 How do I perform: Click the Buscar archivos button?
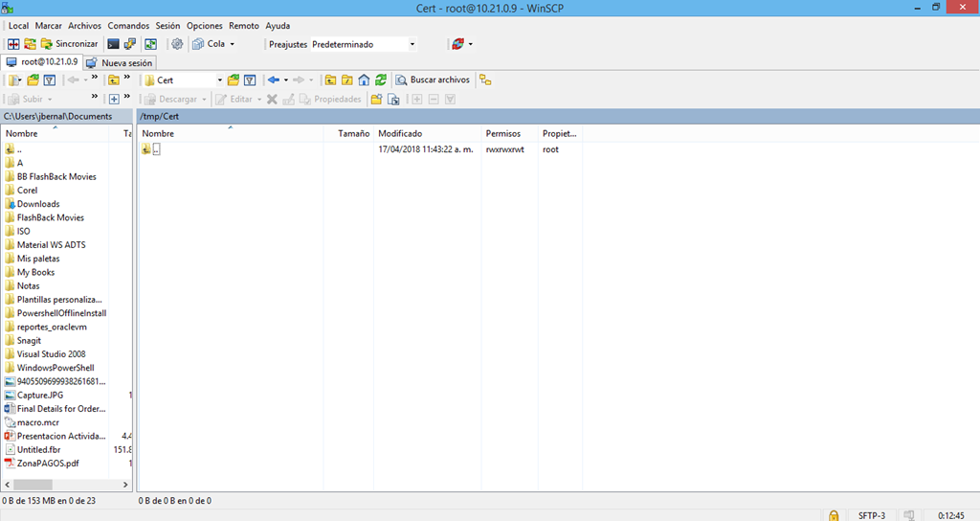click(434, 80)
